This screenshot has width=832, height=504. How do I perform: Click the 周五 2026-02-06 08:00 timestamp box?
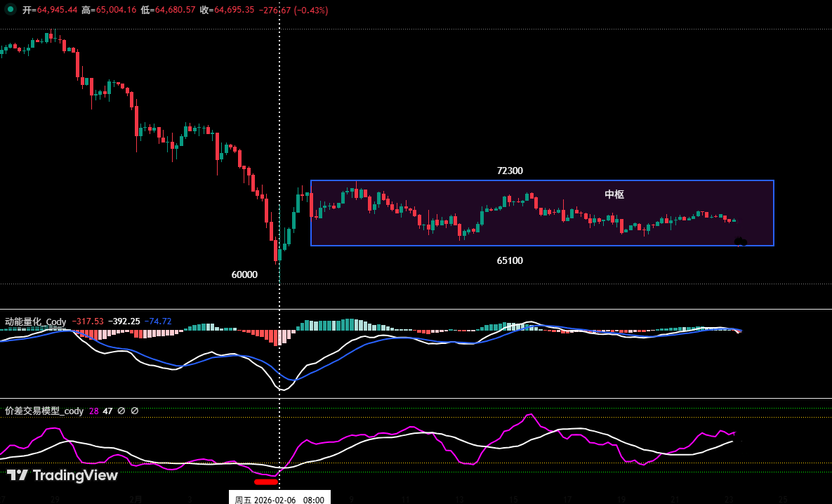281,498
